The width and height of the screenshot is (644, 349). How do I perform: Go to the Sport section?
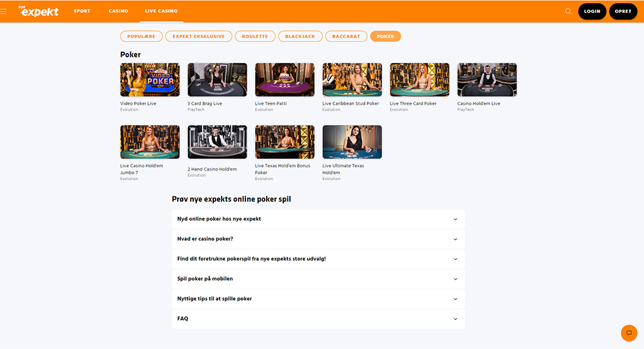pos(82,11)
